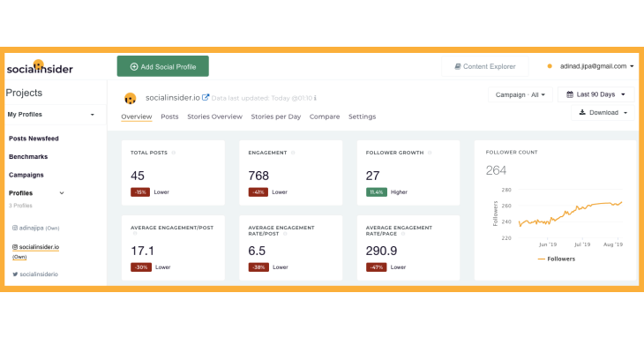This screenshot has width=644, height=353.
Task: Click the Jul '19 axis label
Action: [x=582, y=244]
